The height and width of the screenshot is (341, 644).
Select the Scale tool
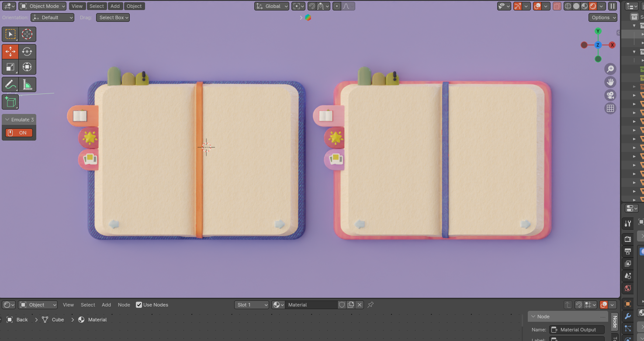click(x=10, y=67)
